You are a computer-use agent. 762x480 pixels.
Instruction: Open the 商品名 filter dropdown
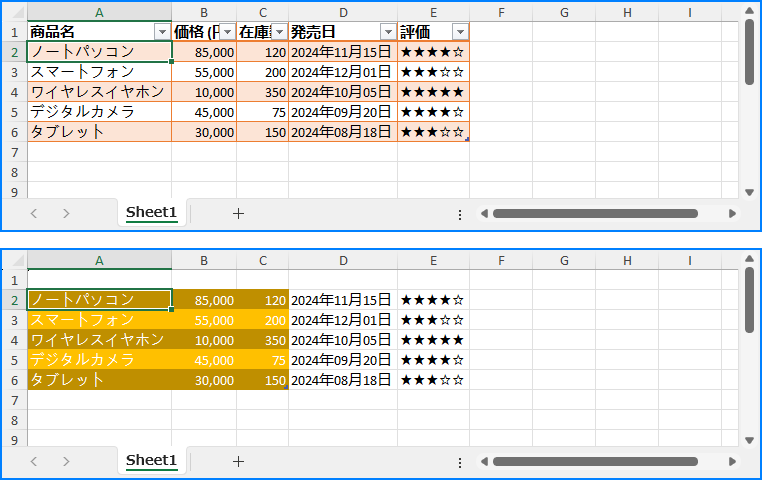click(x=162, y=33)
